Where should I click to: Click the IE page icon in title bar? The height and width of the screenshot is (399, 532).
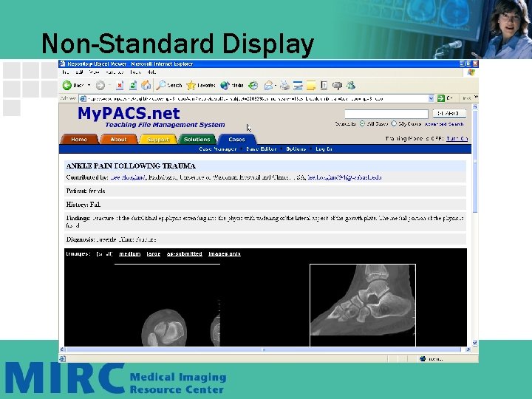coord(62,64)
